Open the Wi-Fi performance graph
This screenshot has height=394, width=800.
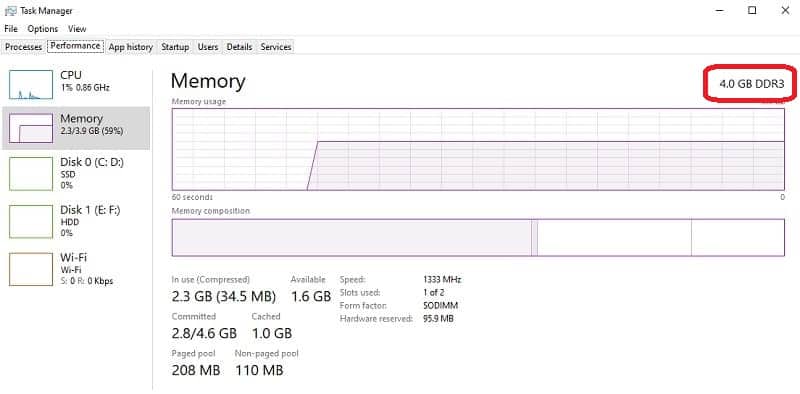pos(76,269)
